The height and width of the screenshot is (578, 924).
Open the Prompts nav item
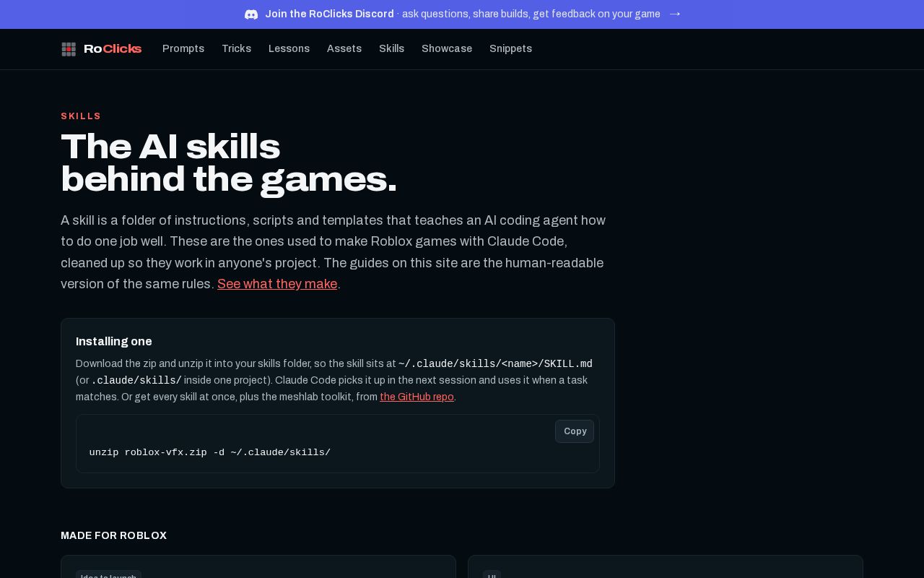point(183,48)
